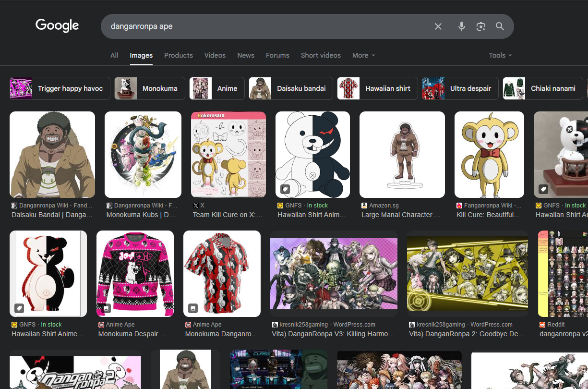Viewport: 588px width, 389px height.
Task: Select the Chiaki nanami filter chip
Action: [543, 88]
